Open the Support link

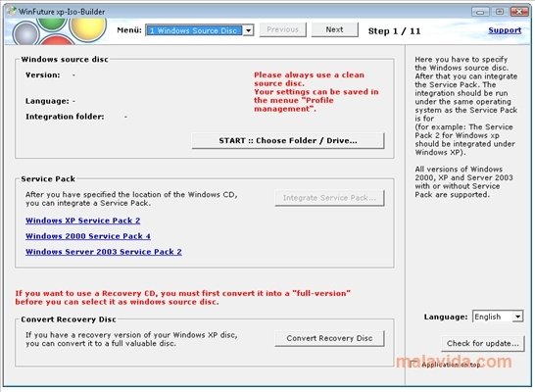click(x=505, y=30)
